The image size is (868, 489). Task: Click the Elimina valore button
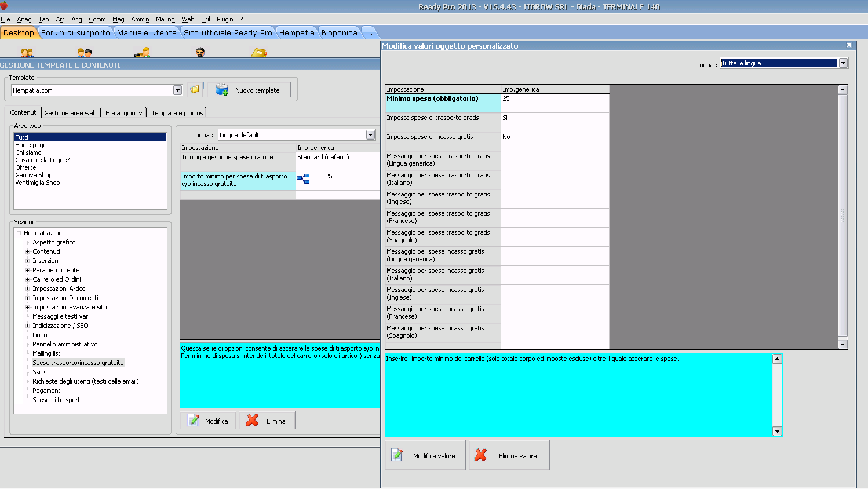[x=509, y=455]
